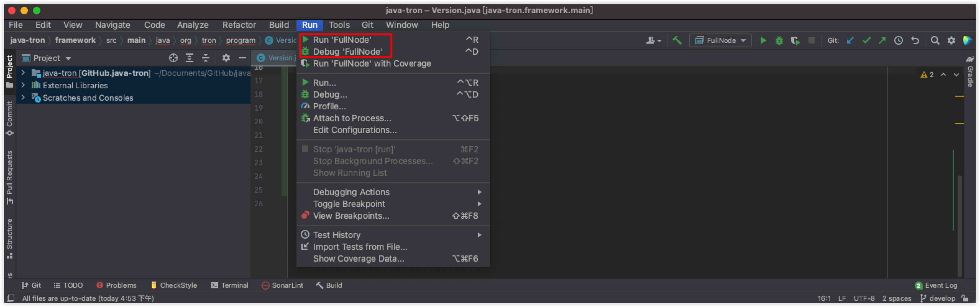Click the Debug bug icon in toolbar

point(779,40)
